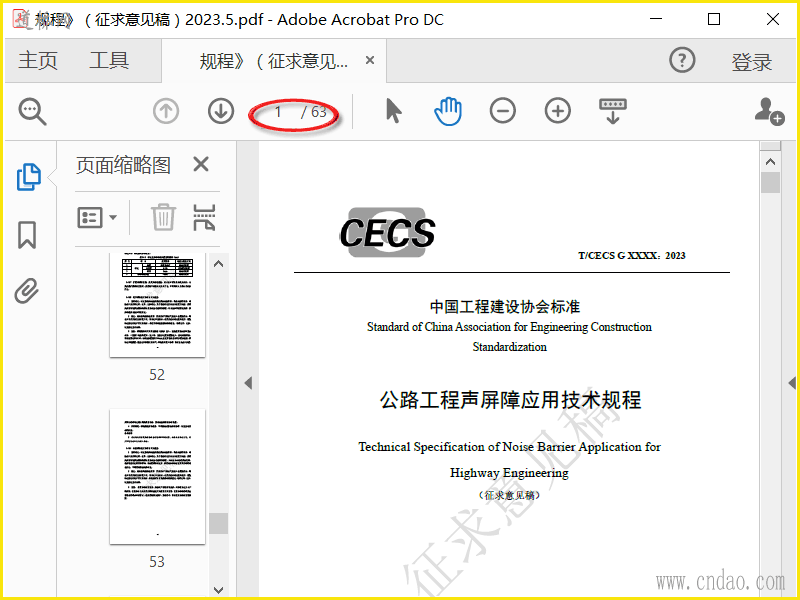This screenshot has width=800, height=600.
Task: Expand the right tools pane arrow
Action: coord(792,383)
